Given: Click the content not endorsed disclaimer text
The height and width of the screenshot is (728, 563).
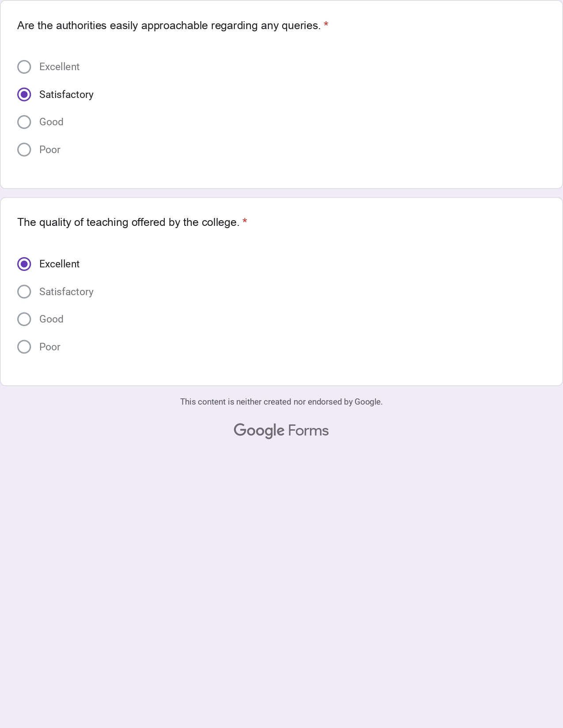Looking at the screenshot, I should tap(281, 402).
